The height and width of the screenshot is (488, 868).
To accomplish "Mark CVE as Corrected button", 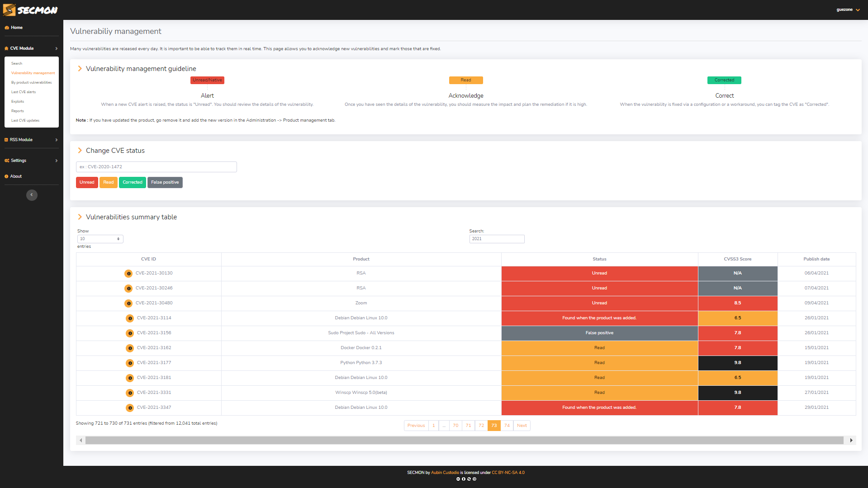I will [x=133, y=182].
